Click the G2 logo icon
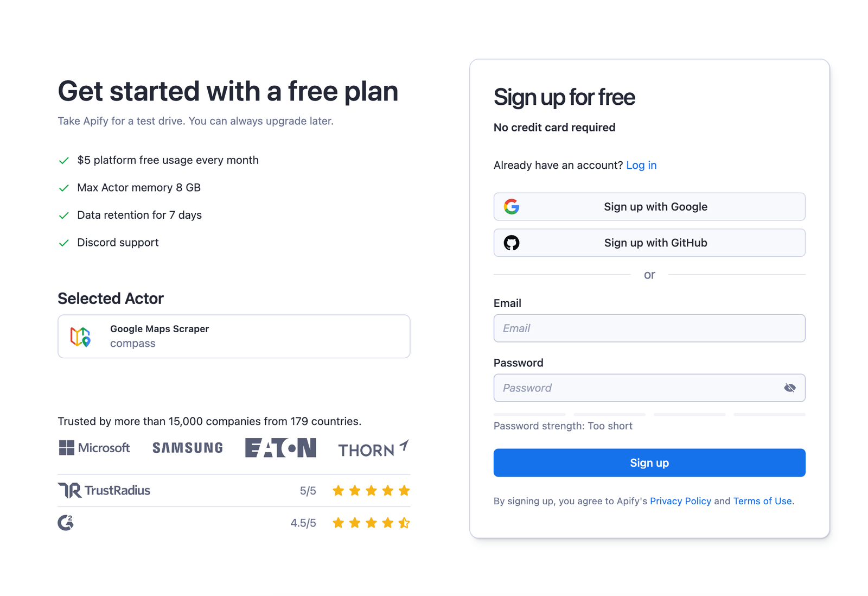The width and height of the screenshot is (868, 596). pyautogui.click(x=66, y=523)
